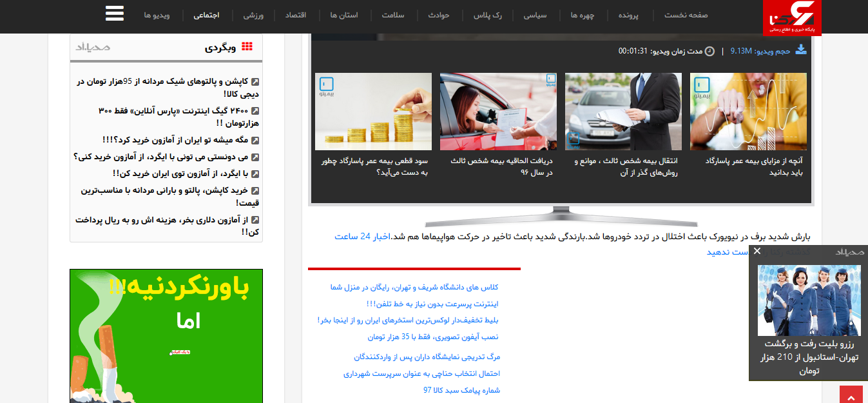
Task: Open link بلیط تخفیف‌دار لوکس‌ترین استخرهای ایران
Action: tap(408, 320)
